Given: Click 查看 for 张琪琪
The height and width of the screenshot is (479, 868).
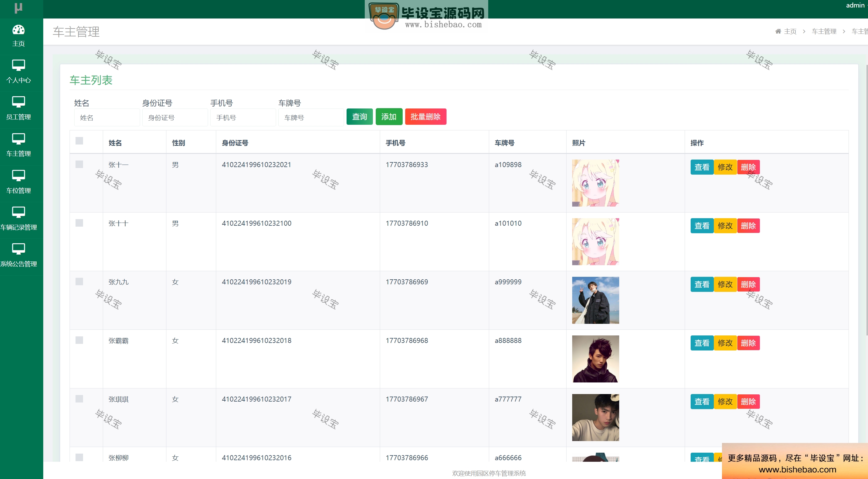Looking at the screenshot, I should 702,402.
